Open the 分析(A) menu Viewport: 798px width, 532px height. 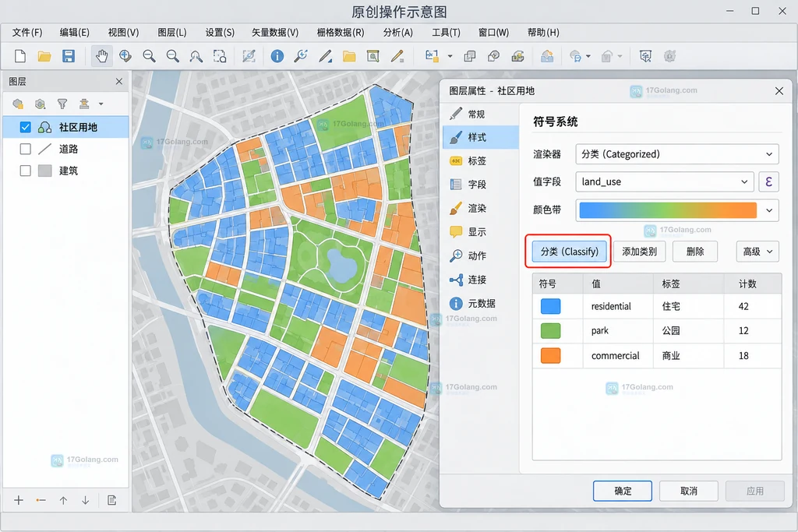pyautogui.click(x=398, y=33)
